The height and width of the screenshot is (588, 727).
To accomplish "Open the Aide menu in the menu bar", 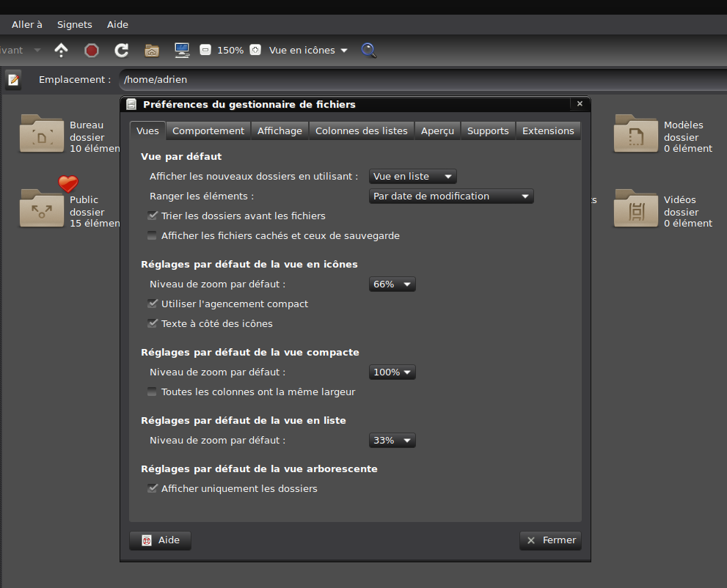I will click(118, 24).
